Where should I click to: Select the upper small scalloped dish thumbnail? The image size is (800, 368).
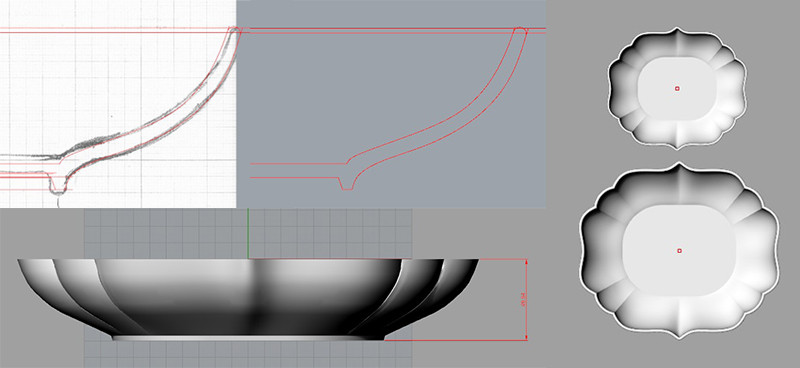(x=677, y=88)
